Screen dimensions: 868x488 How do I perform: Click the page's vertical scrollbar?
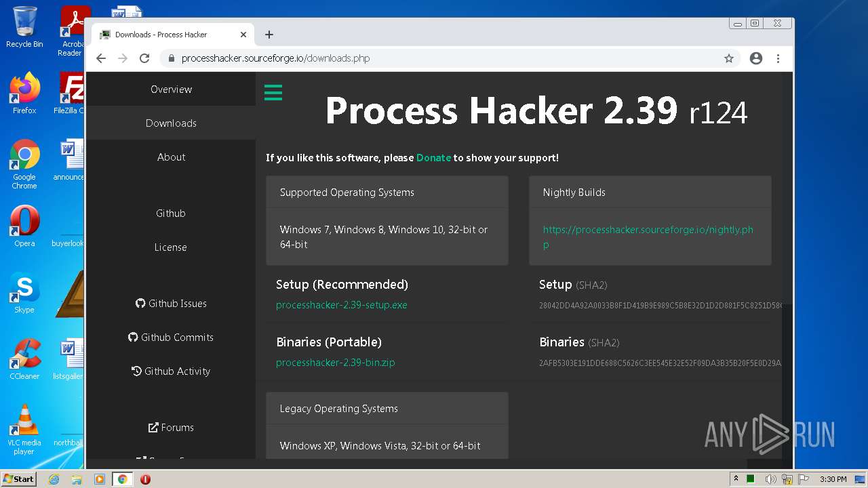[787, 264]
